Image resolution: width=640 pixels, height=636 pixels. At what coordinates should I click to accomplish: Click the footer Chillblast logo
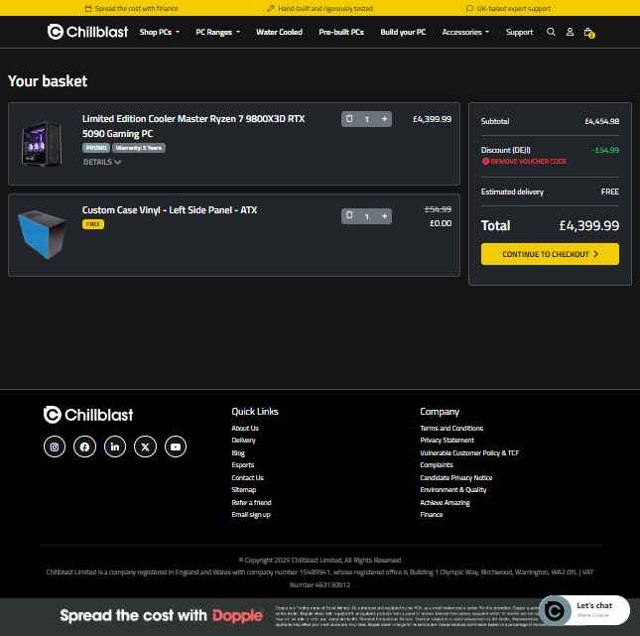(88, 415)
